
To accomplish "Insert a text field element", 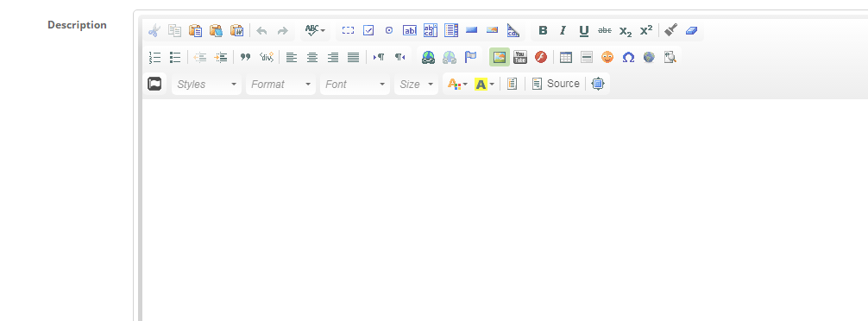I will pyautogui.click(x=410, y=30).
